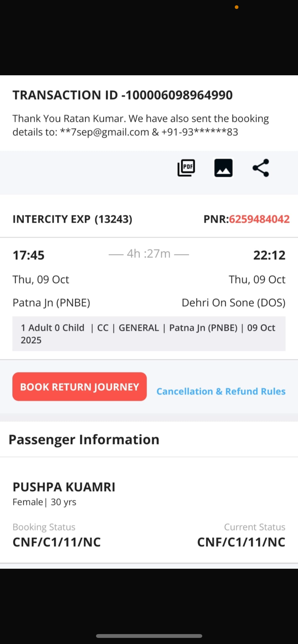Select the Intercity Exp (13243) train name
298x644 pixels.
[73, 219]
